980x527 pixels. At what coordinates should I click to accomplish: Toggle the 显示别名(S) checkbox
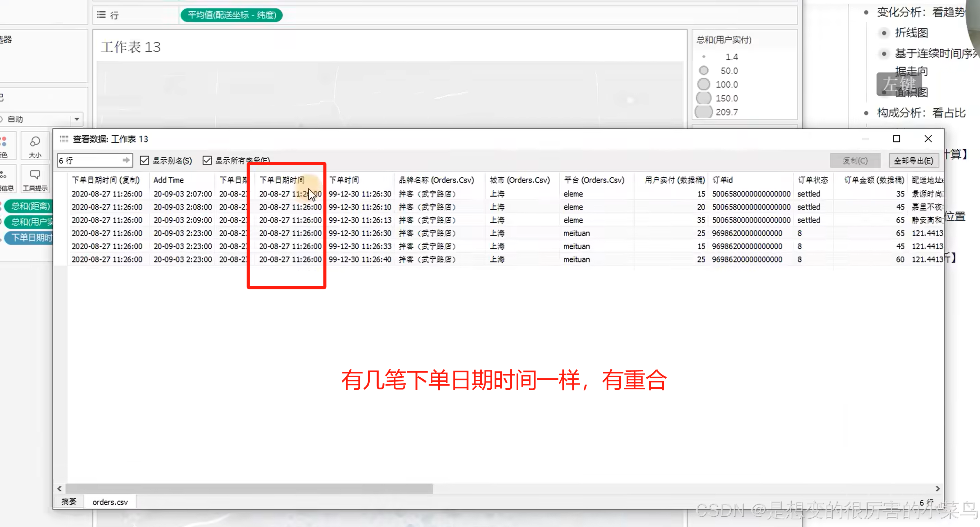(144, 160)
